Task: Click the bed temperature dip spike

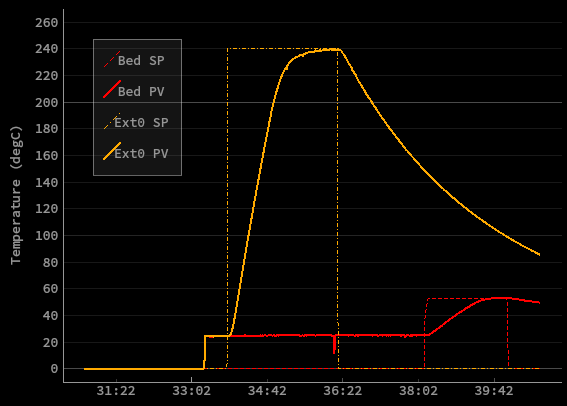Action: click(334, 345)
